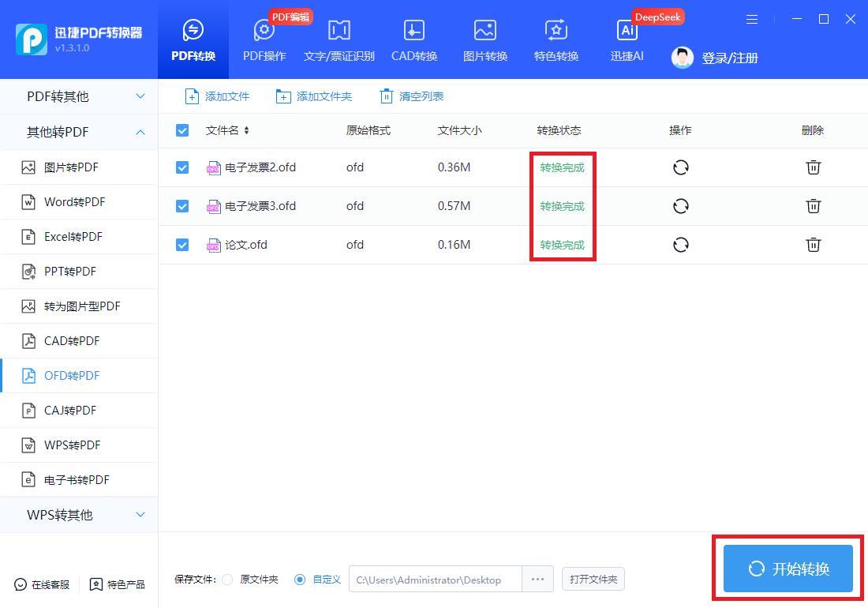Click the save path input field
The height and width of the screenshot is (608, 868).
pos(434,579)
